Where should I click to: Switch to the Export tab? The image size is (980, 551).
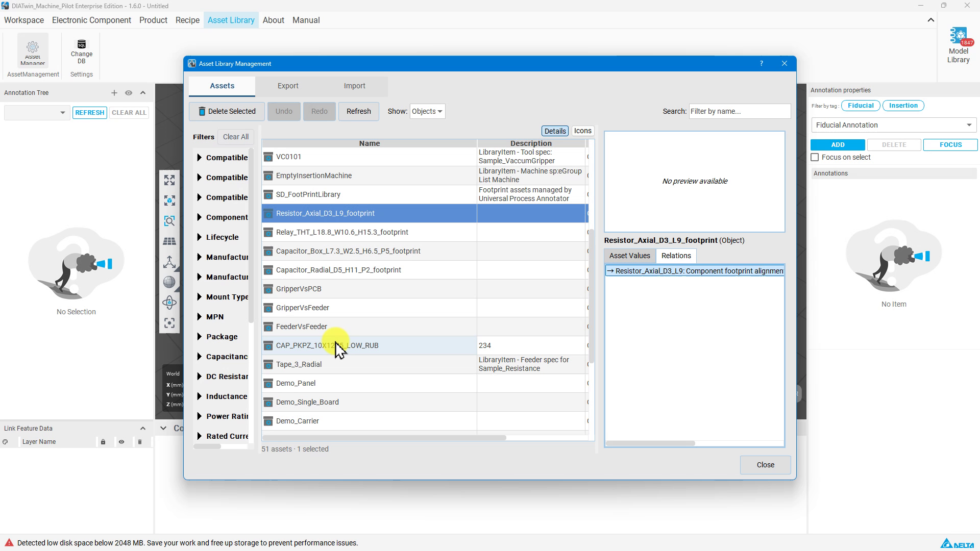[288, 86]
